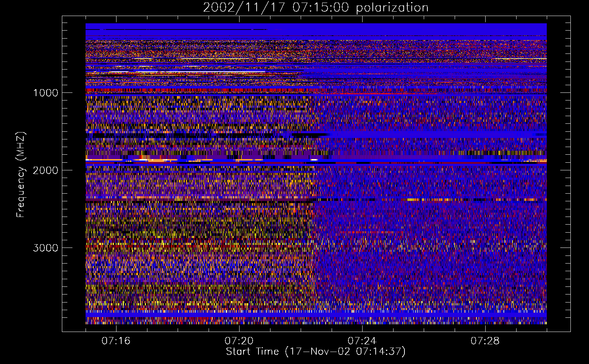Click the 'Frequency (MHZ)' axis label

pos(21,175)
